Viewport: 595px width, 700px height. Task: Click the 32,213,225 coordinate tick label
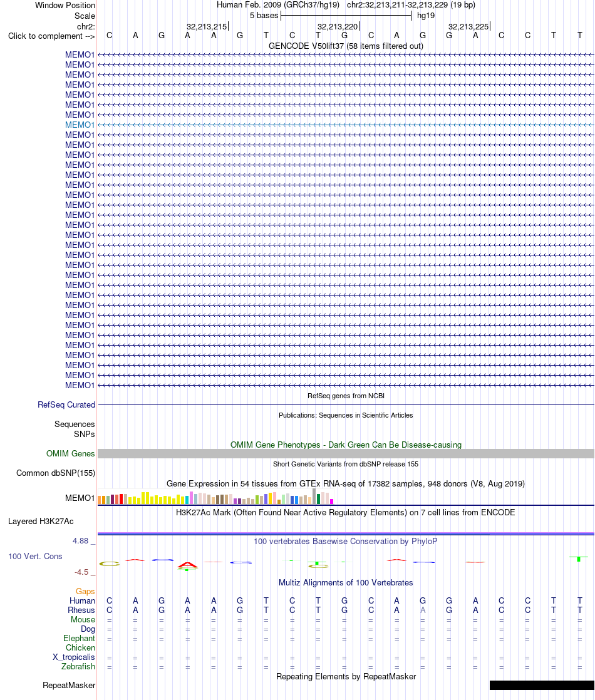(x=468, y=27)
